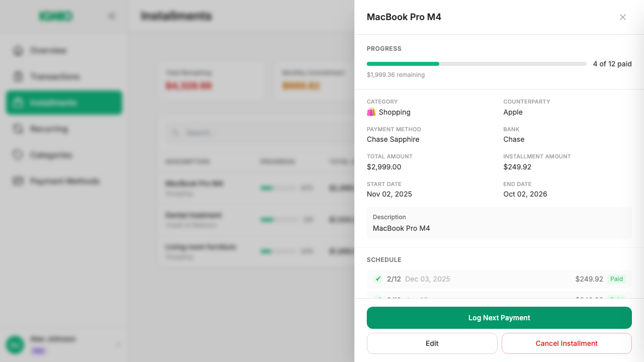The width and height of the screenshot is (644, 362).
Task: Click the Log Next Payment button
Action: tap(499, 318)
